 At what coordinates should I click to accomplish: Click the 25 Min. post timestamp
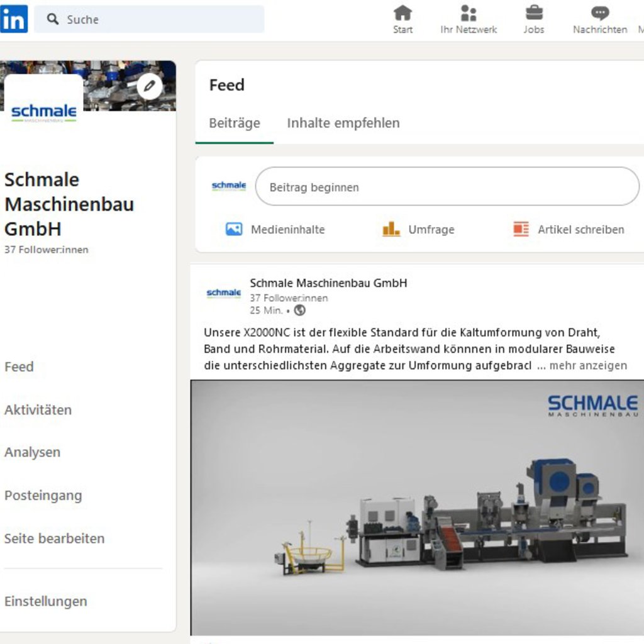266,311
